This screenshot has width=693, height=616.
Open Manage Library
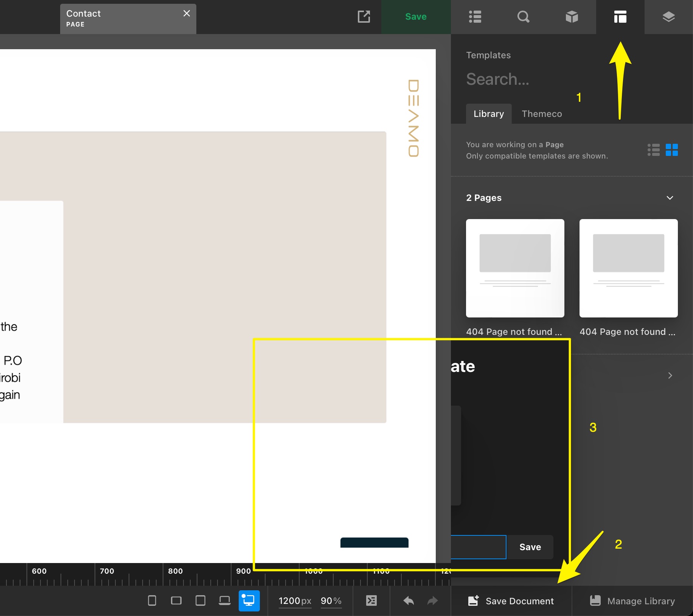(x=632, y=601)
